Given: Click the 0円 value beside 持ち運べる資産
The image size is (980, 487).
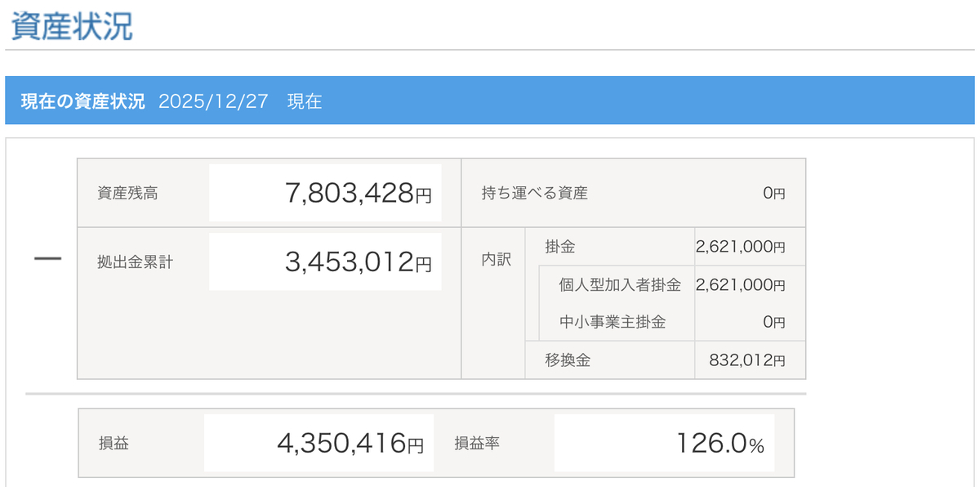Looking at the screenshot, I should coord(773,194).
